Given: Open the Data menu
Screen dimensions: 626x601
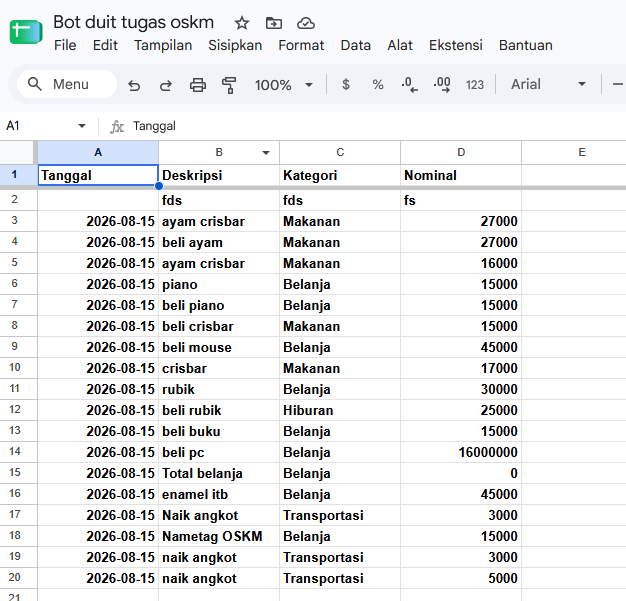Looking at the screenshot, I should (x=355, y=46).
